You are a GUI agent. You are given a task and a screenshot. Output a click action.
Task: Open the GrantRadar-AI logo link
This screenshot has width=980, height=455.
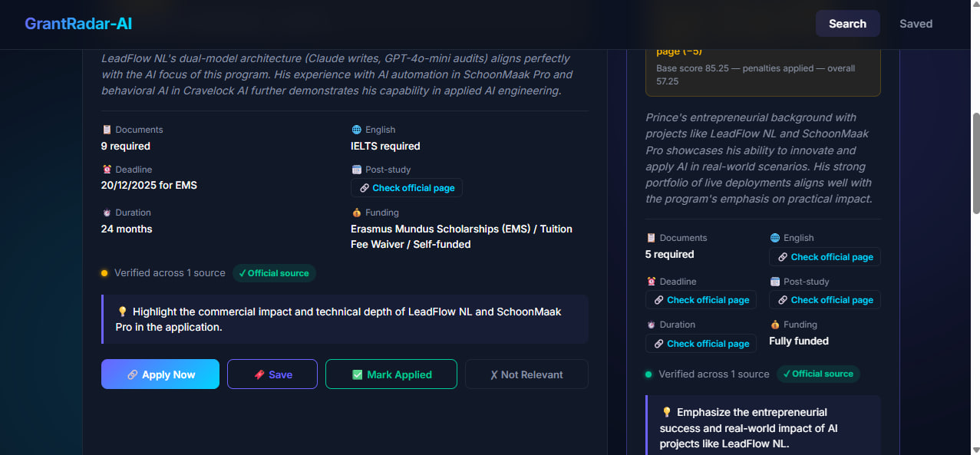(78, 24)
